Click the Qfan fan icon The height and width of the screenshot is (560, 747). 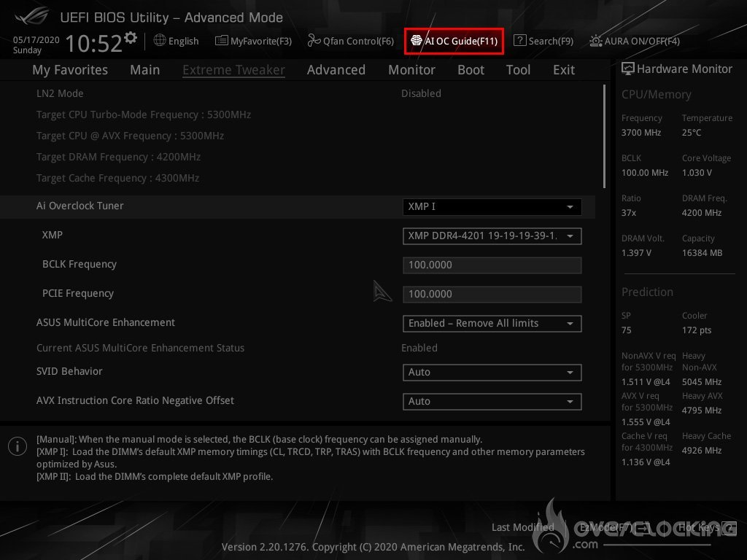coord(314,41)
